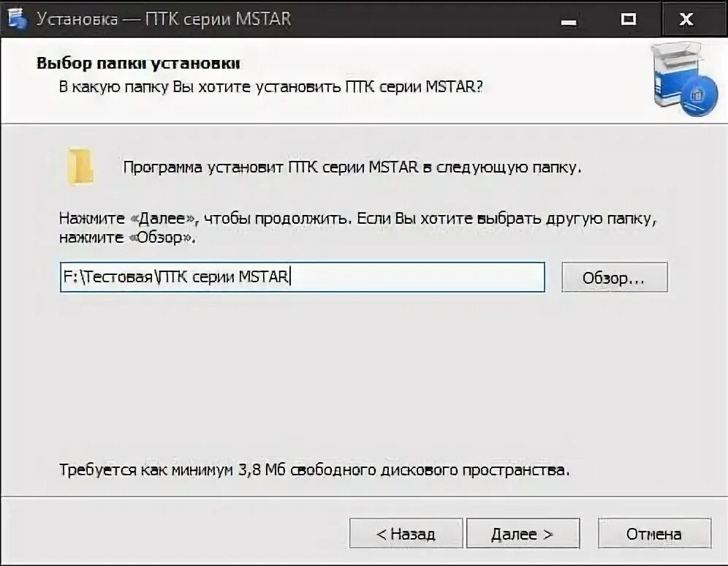Cancel installation with the Отмена button
The image size is (728, 566).
tap(654, 534)
